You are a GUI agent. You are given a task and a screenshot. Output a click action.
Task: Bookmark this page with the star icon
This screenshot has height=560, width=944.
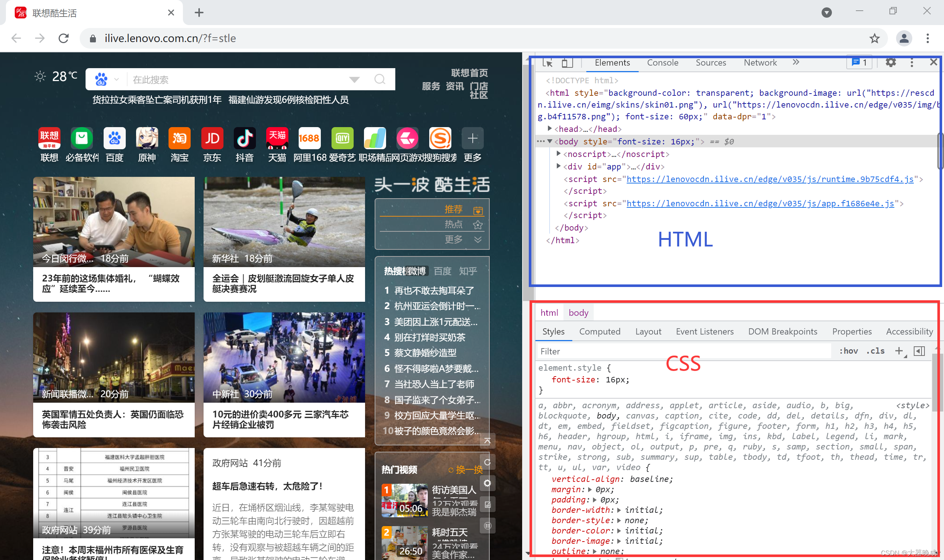[x=874, y=38]
